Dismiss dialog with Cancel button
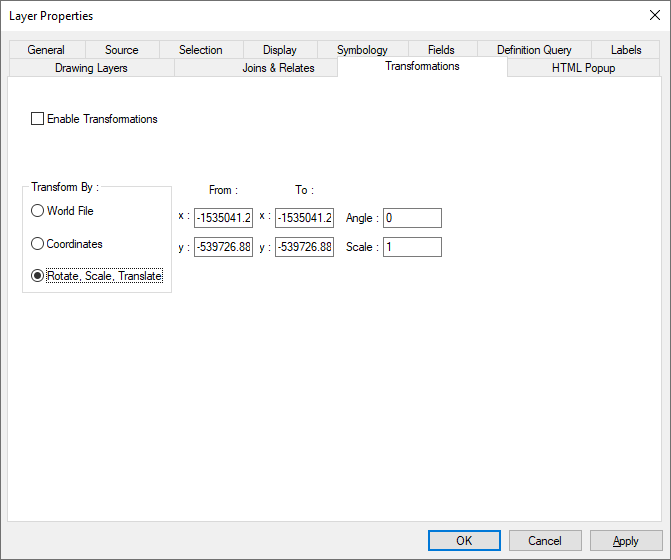This screenshot has height=560, width=671. (545, 540)
